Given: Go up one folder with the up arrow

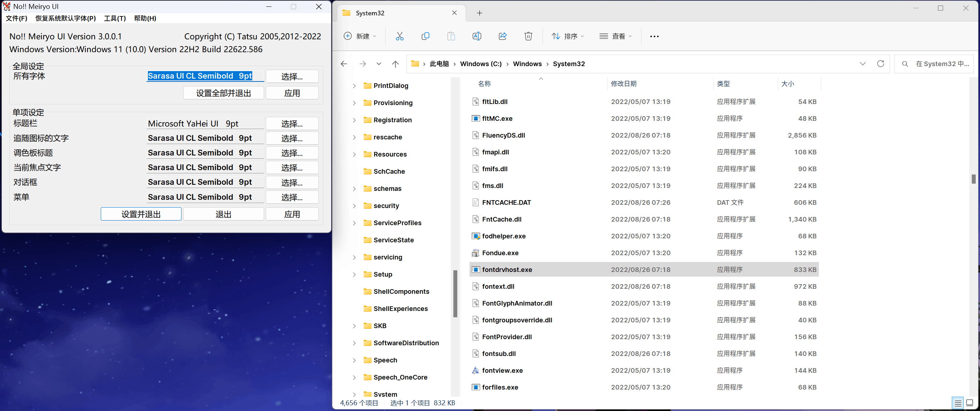Looking at the screenshot, I should pos(395,64).
